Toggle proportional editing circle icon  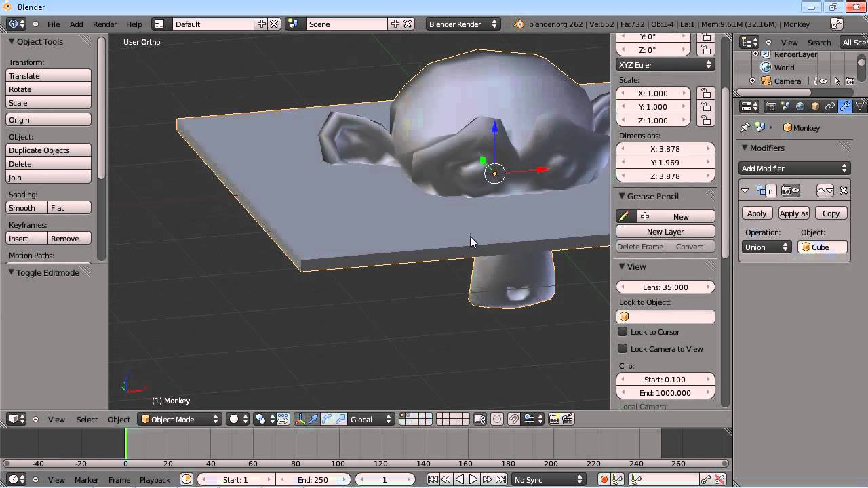[497, 419]
